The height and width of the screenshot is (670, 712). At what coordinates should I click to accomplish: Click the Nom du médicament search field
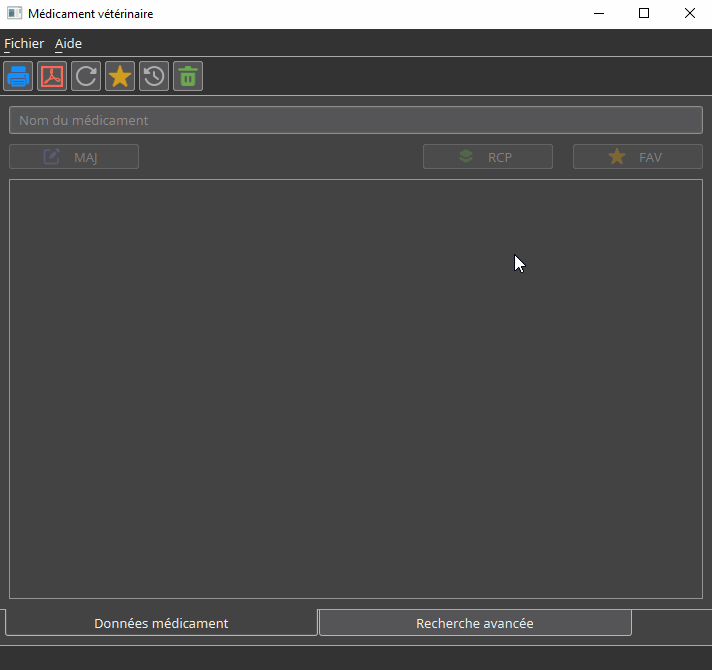click(356, 120)
